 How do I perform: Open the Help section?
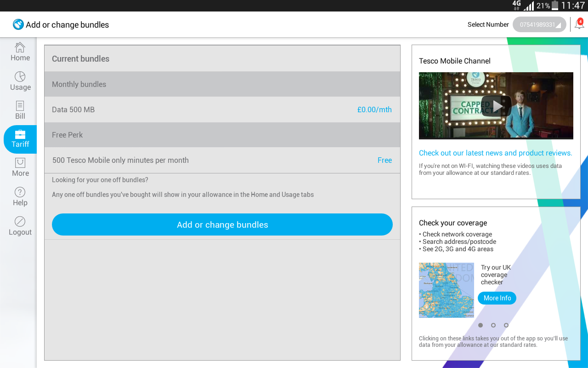[x=20, y=196]
